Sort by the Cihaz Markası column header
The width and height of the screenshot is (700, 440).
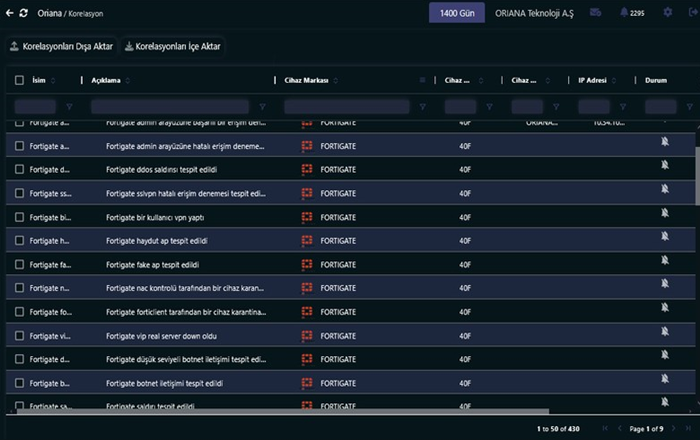(306, 80)
